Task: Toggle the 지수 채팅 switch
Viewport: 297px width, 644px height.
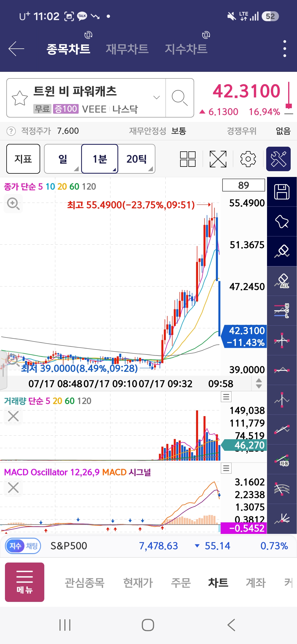Action: 23,546
